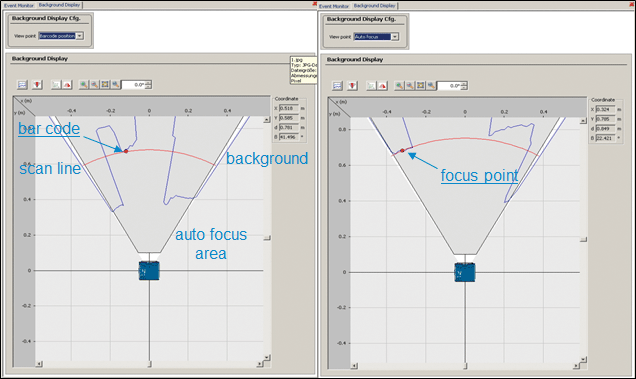Click the red close button of the Barcode position window
The height and width of the screenshot is (379, 636).
pyautogui.click(x=315, y=4)
